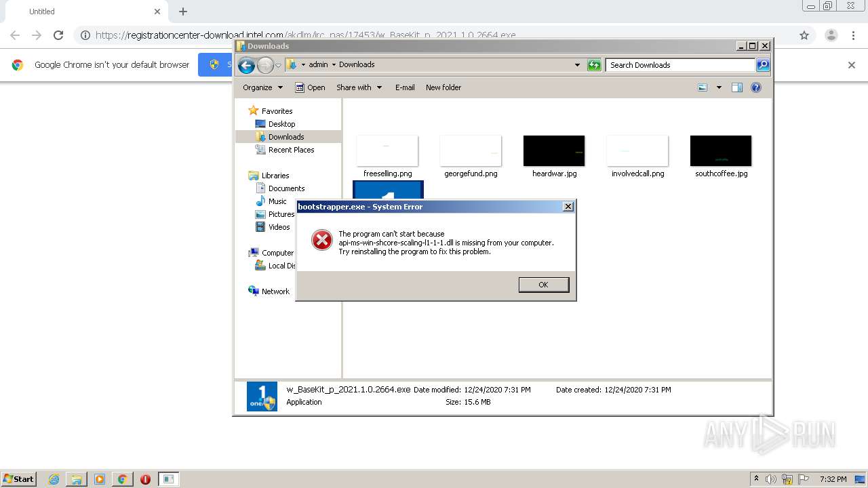
Task: Click E-mail in the Explorer toolbar
Action: coord(405,87)
